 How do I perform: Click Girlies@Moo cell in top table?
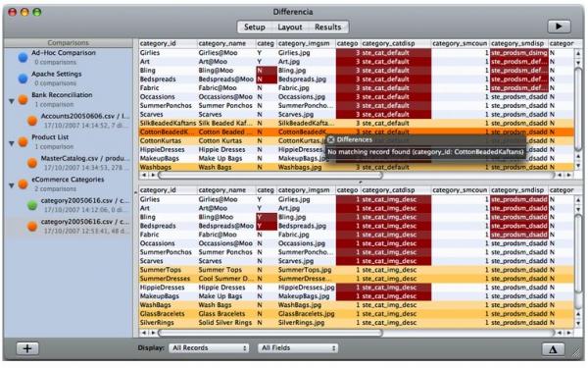coord(226,53)
